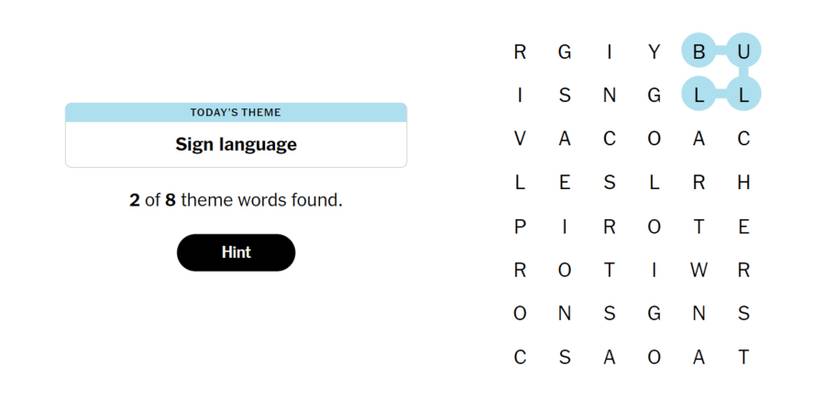Pick the L directly below the V

520,182
